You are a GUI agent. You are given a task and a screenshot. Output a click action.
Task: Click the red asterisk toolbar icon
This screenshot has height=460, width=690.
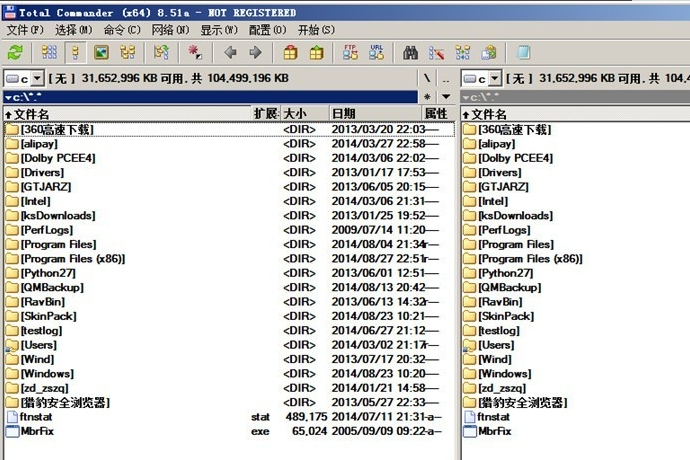pos(194,53)
